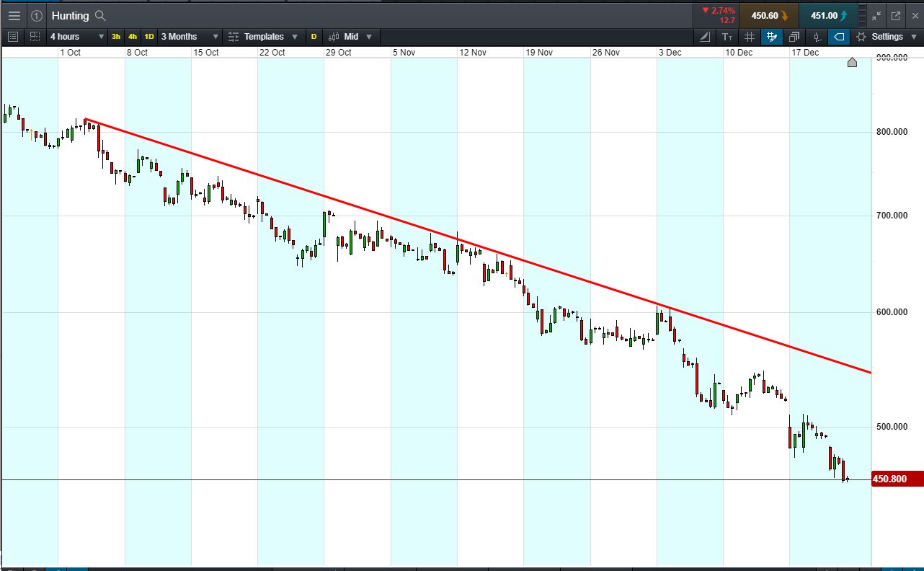Click the 26 Nov date label

606,53
